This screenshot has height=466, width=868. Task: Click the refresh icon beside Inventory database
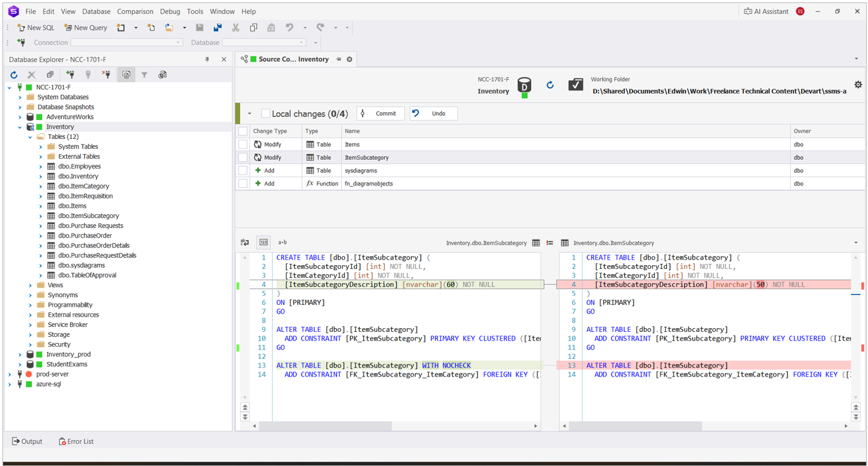tap(550, 85)
